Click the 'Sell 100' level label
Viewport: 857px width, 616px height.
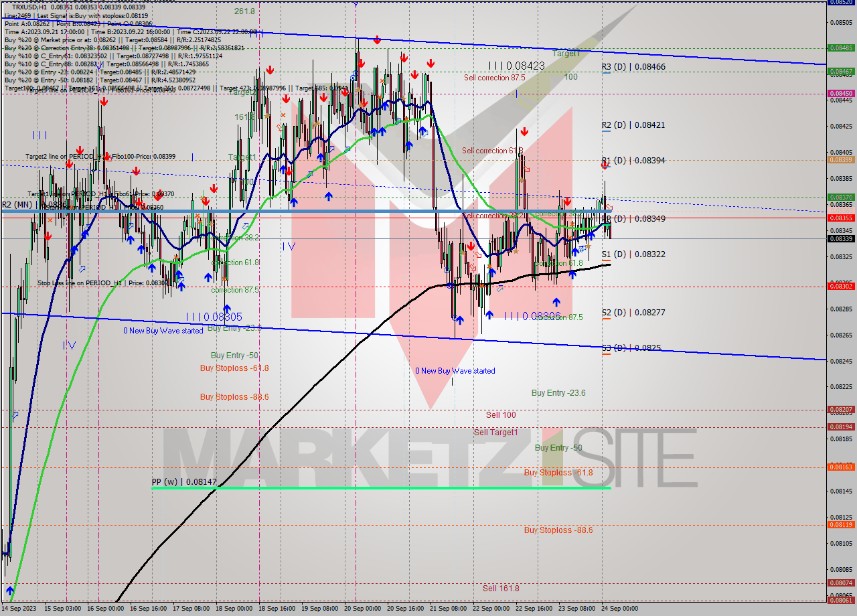[x=501, y=415]
